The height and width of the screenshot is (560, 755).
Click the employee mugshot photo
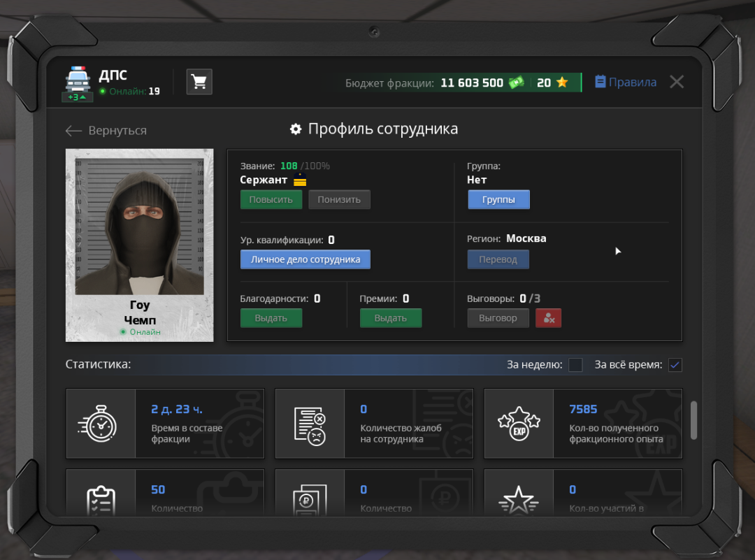click(x=140, y=227)
